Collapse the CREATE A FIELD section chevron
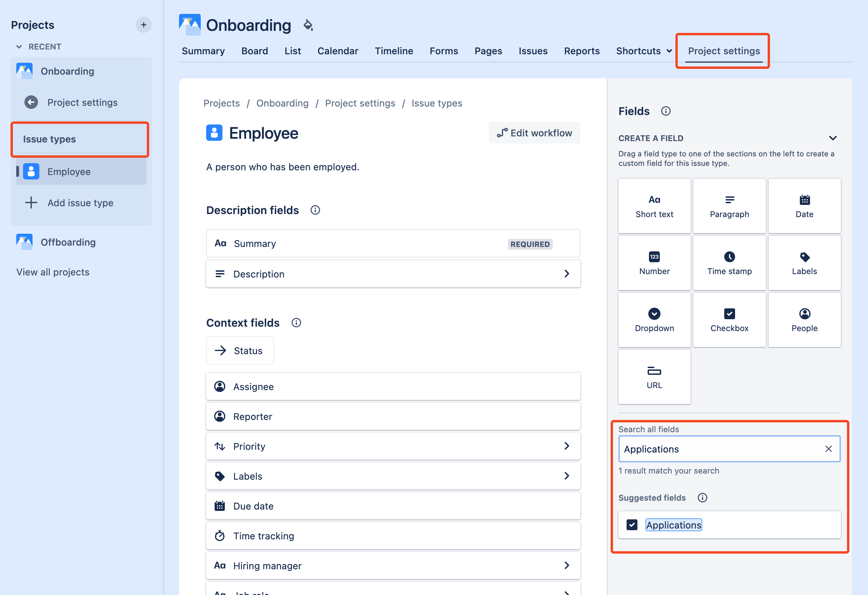Image resolution: width=868 pixels, height=595 pixels. coord(833,138)
